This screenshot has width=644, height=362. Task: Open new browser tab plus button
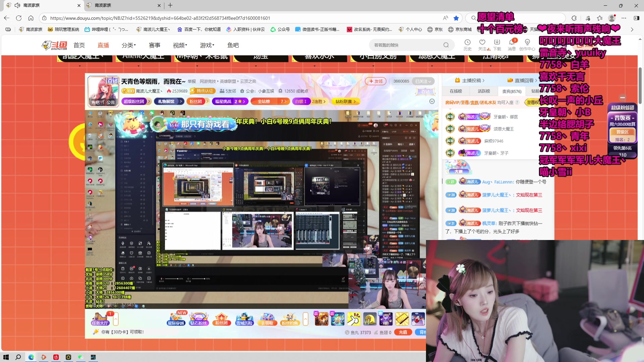pos(170,5)
